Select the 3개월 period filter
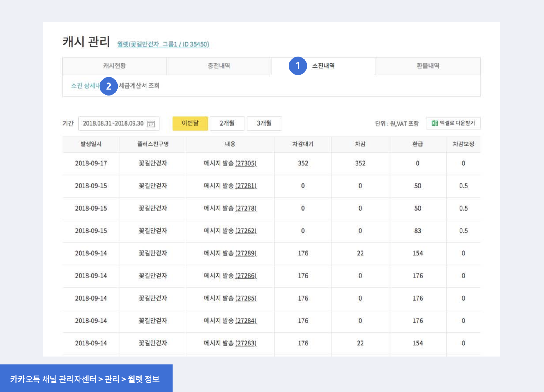The width and height of the screenshot is (544, 392). (x=264, y=123)
